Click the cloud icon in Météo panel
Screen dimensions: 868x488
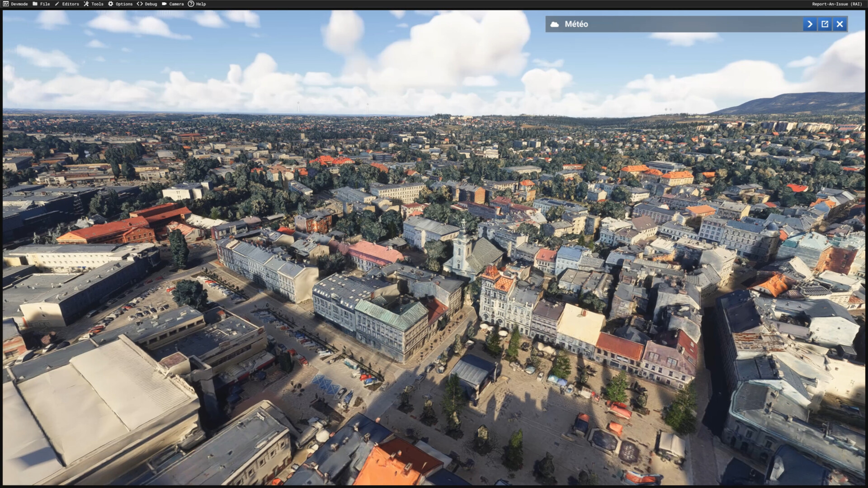click(555, 24)
